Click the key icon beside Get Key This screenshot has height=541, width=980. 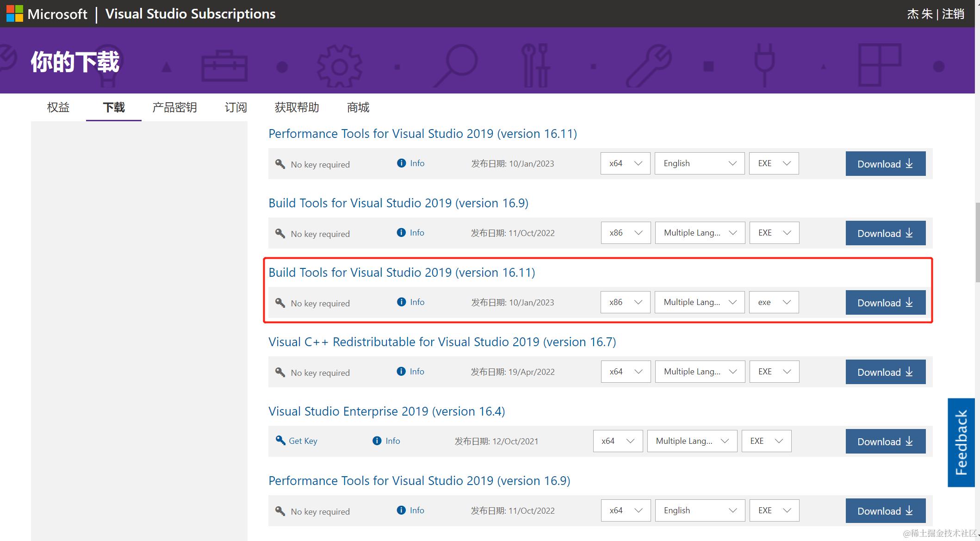tap(280, 440)
